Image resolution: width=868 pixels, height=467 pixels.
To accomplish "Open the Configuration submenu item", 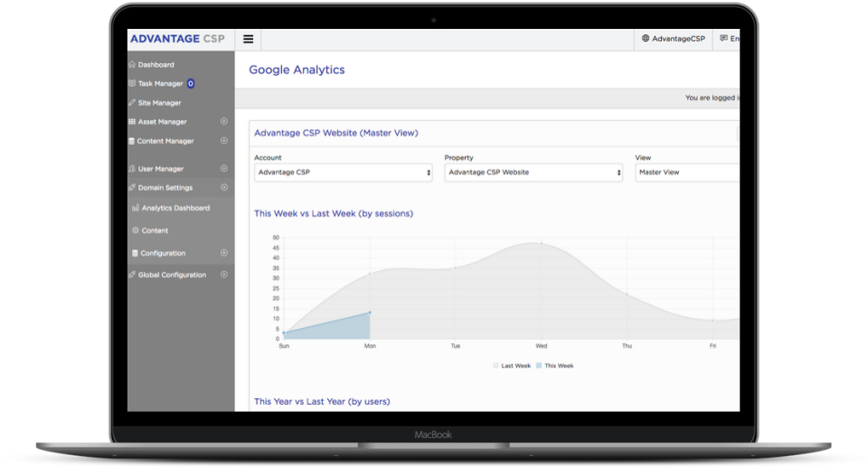I will pyautogui.click(x=163, y=254).
